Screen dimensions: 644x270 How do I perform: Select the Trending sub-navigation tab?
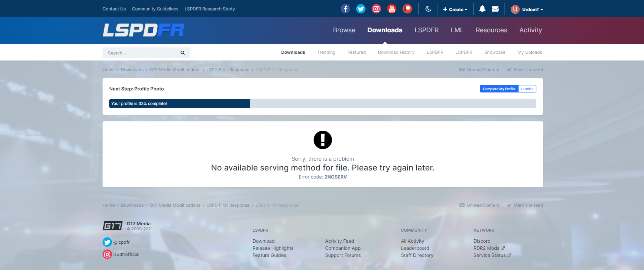pyautogui.click(x=326, y=52)
